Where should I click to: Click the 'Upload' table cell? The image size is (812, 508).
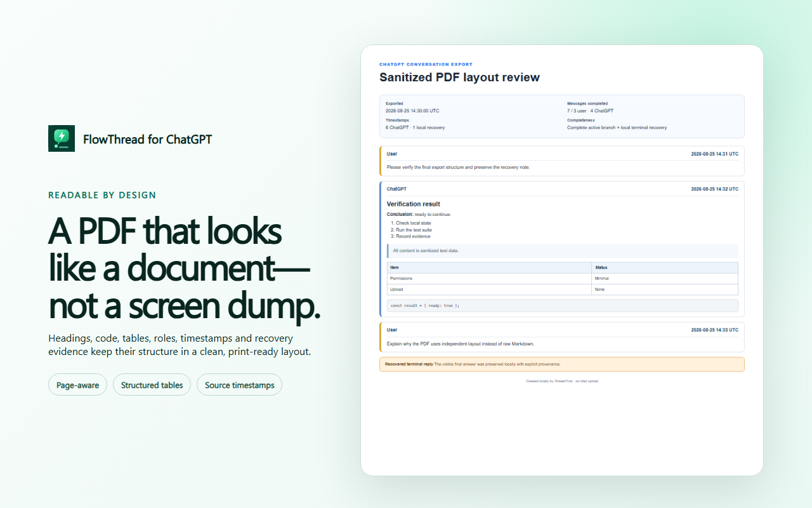click(489, 290)
